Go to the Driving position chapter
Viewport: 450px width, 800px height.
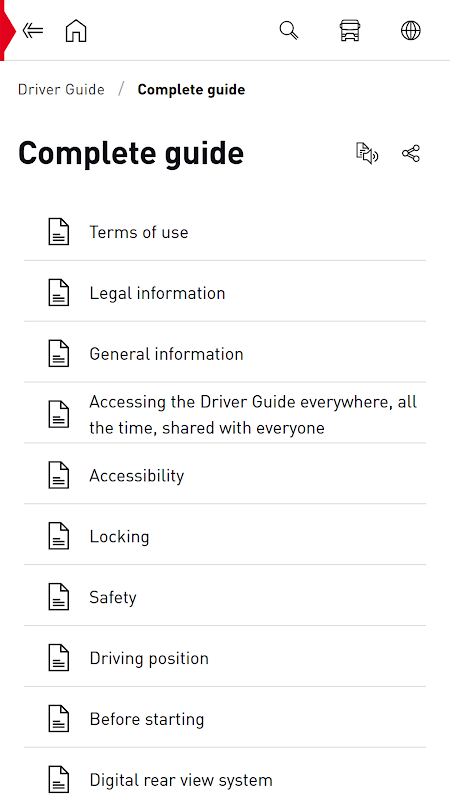(225, 658)
